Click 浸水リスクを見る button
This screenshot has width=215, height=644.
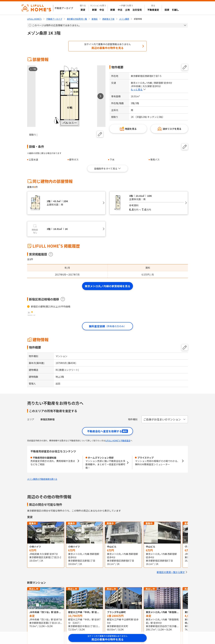point(169,129)
